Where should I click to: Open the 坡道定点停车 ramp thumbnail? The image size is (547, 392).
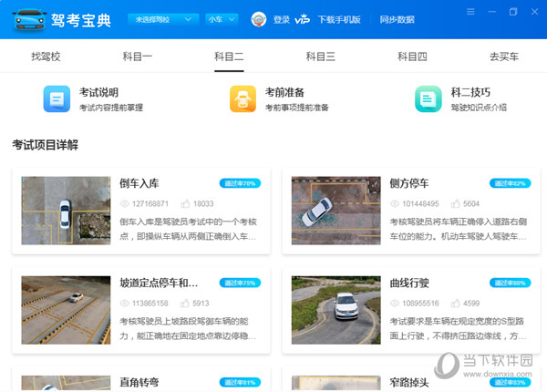coord(66,310)
